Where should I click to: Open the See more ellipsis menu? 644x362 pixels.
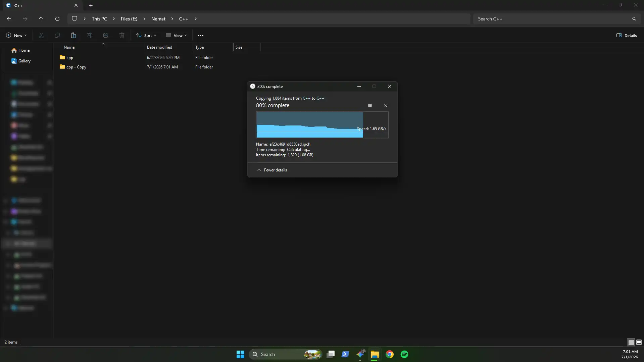point(201,35)
